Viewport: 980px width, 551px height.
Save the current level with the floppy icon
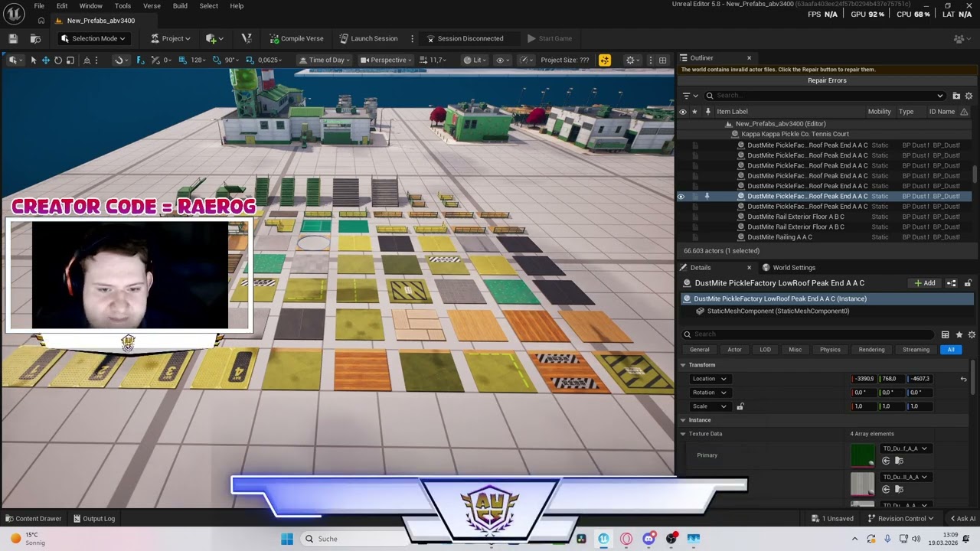13,38
